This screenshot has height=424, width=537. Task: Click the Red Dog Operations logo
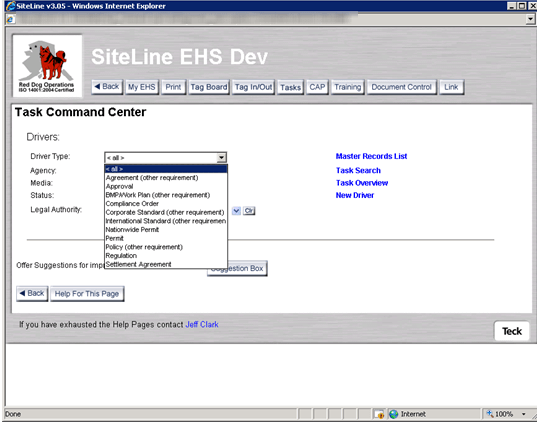pyautogui.click(x=47, y=65)
